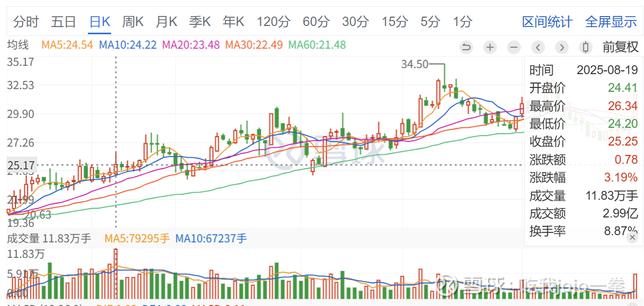Screen dimensions: 644x306
Task: Select the 年K yearly chart tab
Action: (x=233, y=22)
